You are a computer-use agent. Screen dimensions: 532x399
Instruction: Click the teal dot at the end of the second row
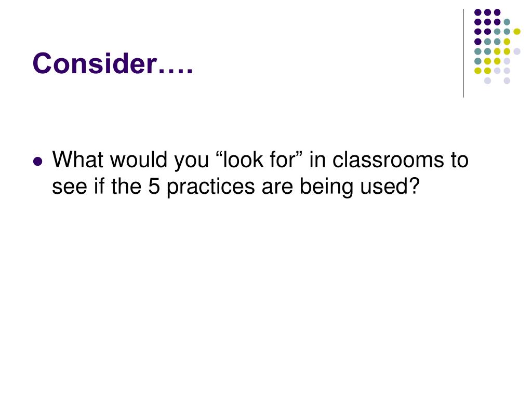[x=507, y=22]
